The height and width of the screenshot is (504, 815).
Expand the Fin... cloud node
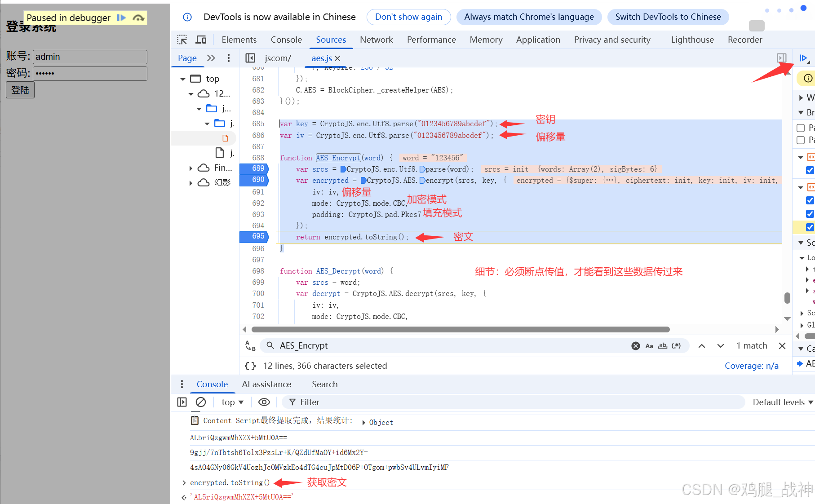click(x=191, y=168)
